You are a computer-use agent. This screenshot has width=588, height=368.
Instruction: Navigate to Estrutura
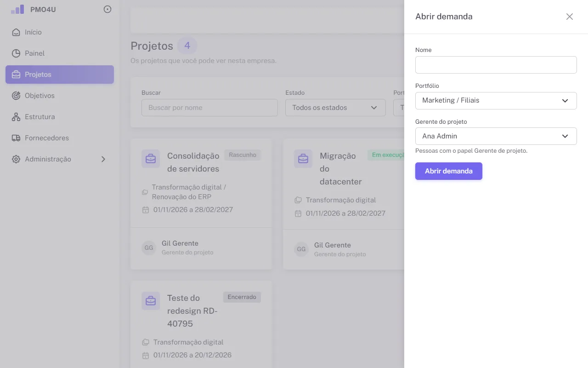[60, 117]
